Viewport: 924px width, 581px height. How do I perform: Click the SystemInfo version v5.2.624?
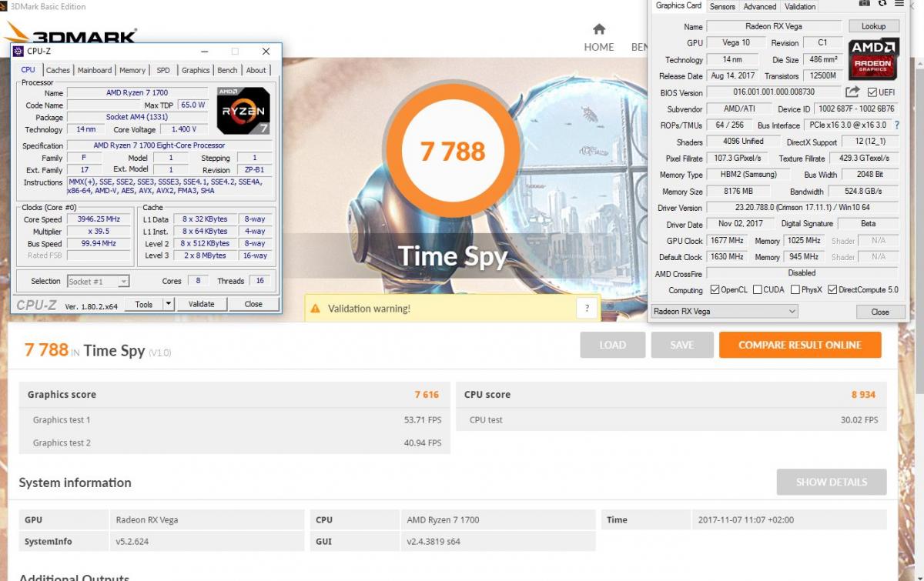(132, 542)
